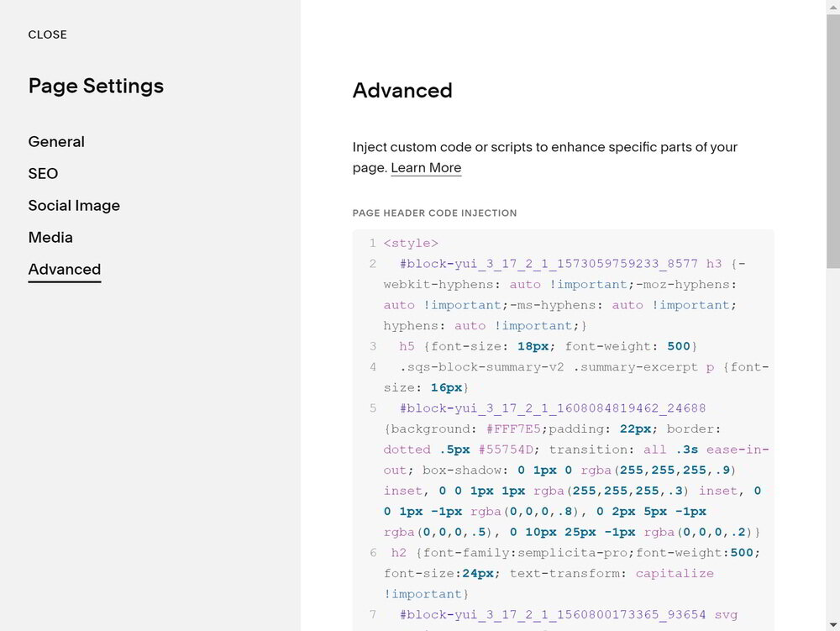Open the Learn More link
Image resolution: width=840 pixels, height=631 pixels.
(426, 168)
